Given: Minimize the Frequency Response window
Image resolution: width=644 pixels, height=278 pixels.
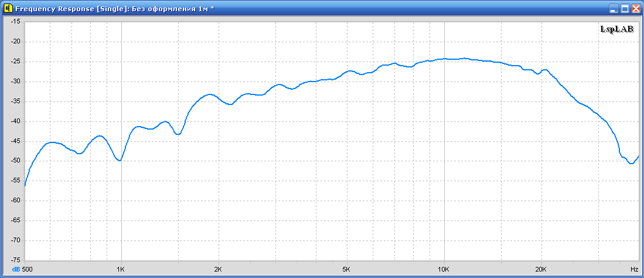Looking at the screenshot, I should coord(614,8).
